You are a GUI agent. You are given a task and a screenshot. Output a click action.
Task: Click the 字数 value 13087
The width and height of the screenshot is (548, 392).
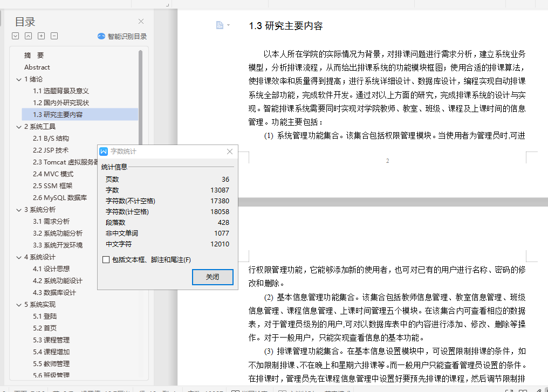tap(220, 190)
